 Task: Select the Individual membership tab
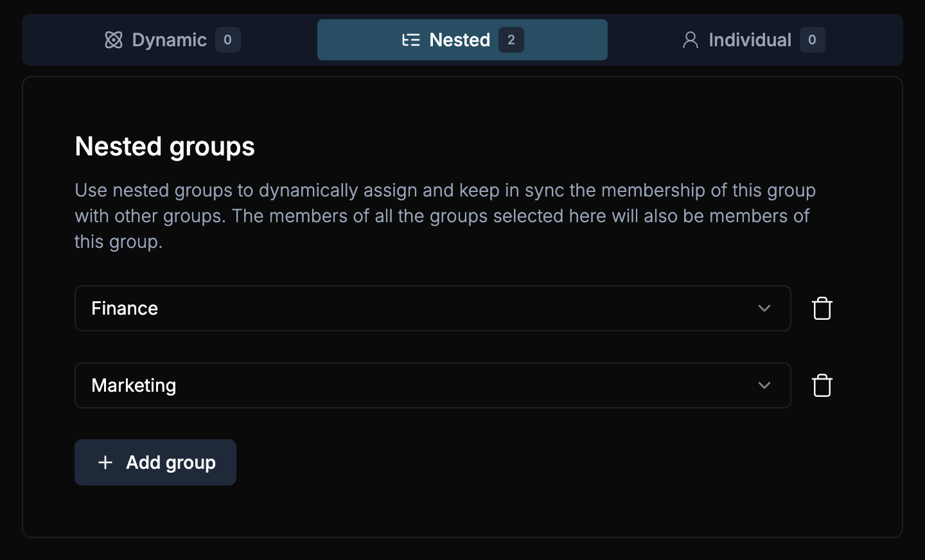click(749, 40)
